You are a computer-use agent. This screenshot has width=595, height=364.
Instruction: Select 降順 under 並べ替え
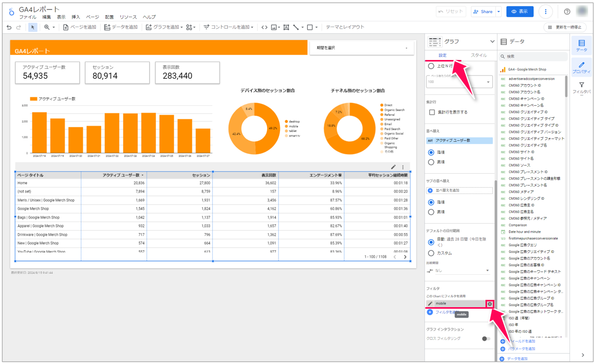431,152
